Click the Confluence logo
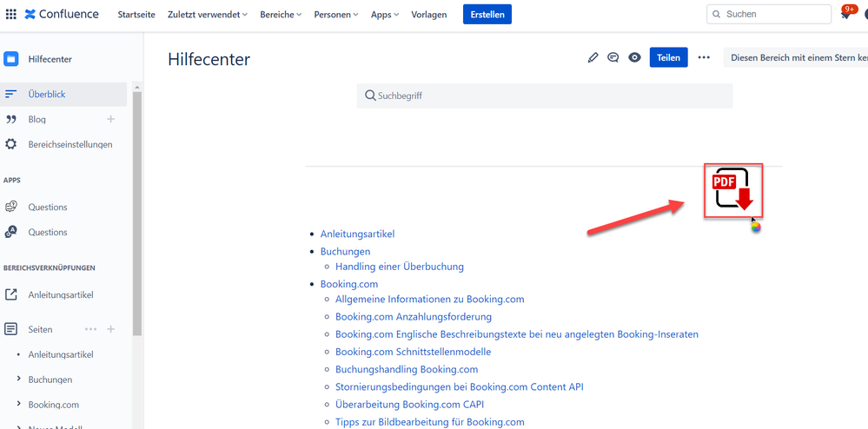The height and width of the screenshot is (429, 868). pos(62,14)
